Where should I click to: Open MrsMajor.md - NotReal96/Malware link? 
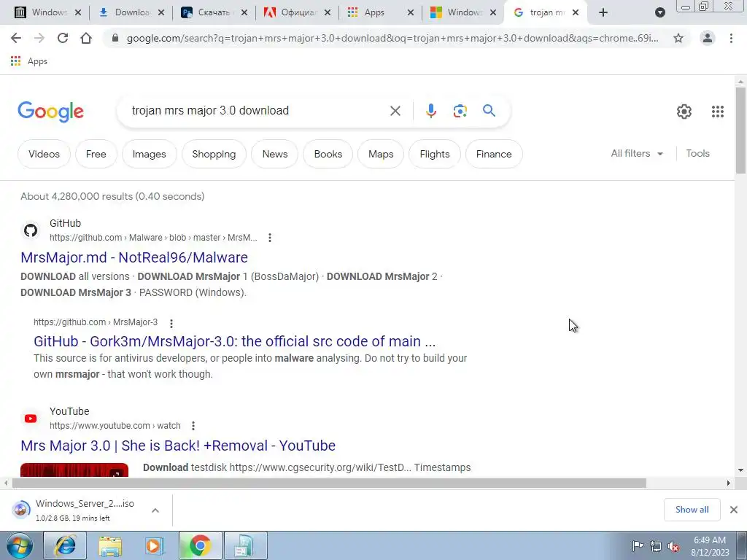point(134,257)
